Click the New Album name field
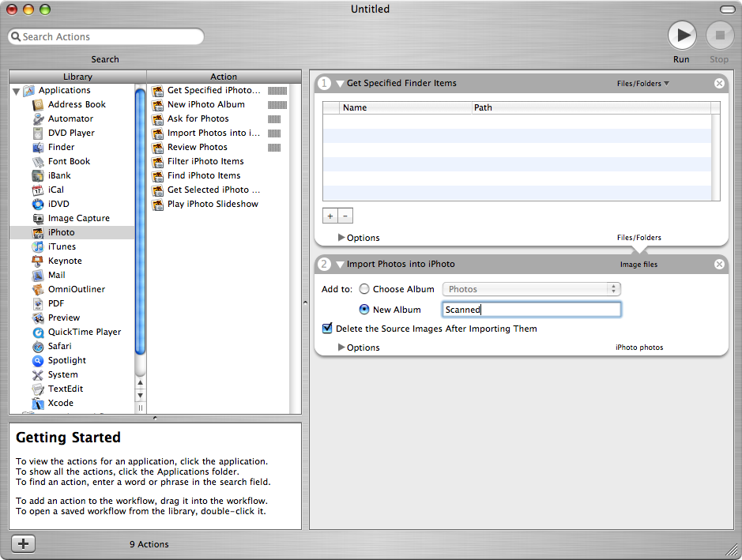This screenshot has height=560, width=742. (532, 310)
